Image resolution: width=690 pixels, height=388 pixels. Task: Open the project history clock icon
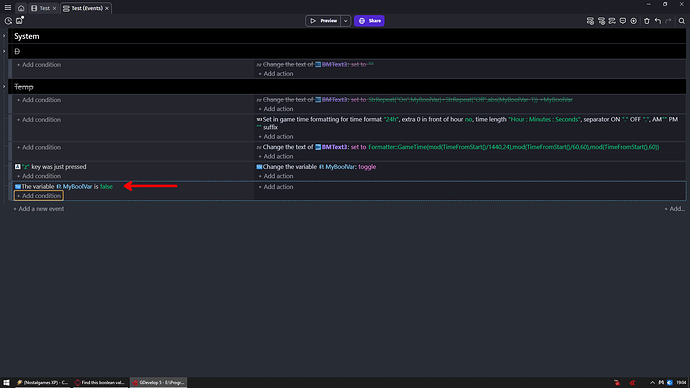[x=8, y=21]
